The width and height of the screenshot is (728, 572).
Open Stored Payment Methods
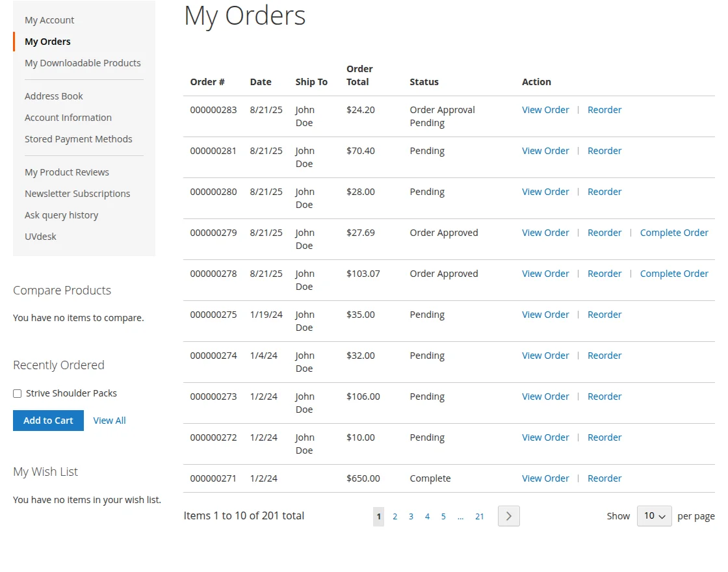click(x=78, y=139)
